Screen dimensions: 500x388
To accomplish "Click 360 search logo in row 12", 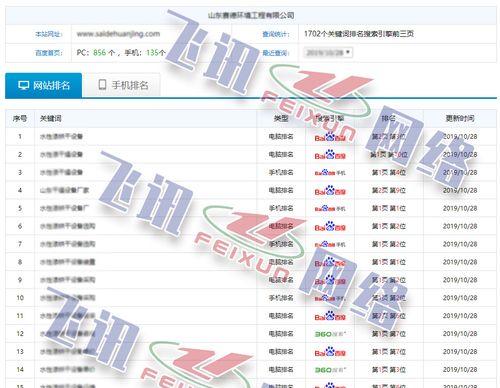I will tap(330, 334).
